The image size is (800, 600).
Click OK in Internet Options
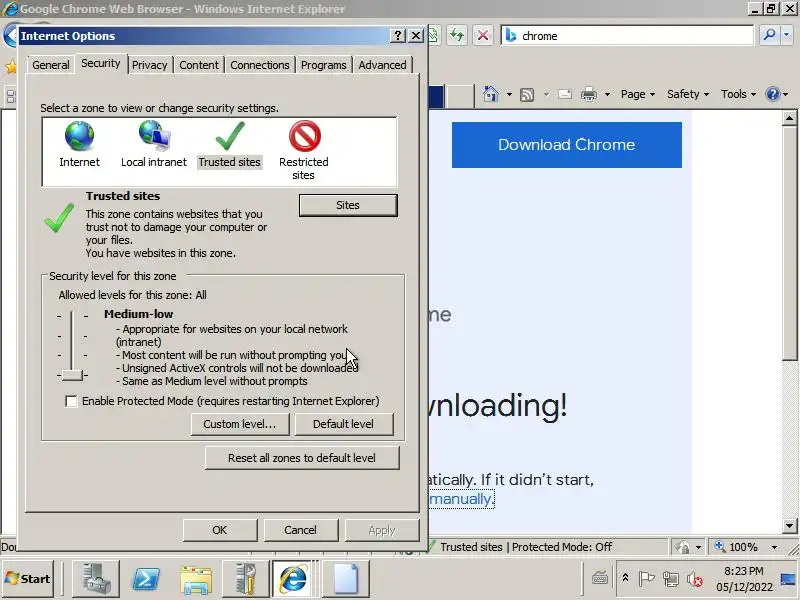[x=220, y=530]
